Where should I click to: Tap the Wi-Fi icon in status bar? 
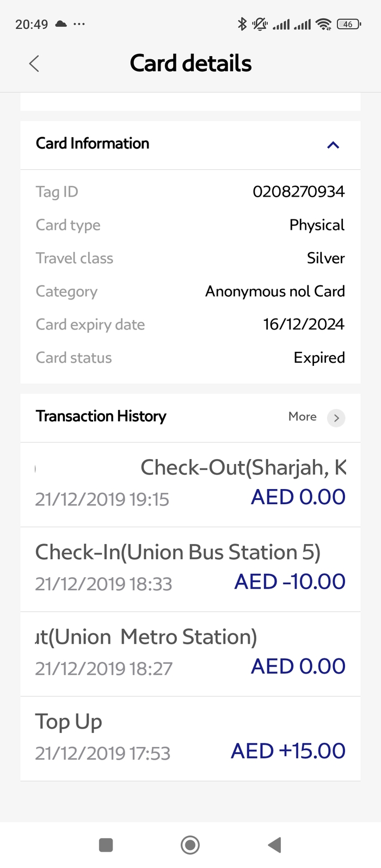(x=323, y=24)
